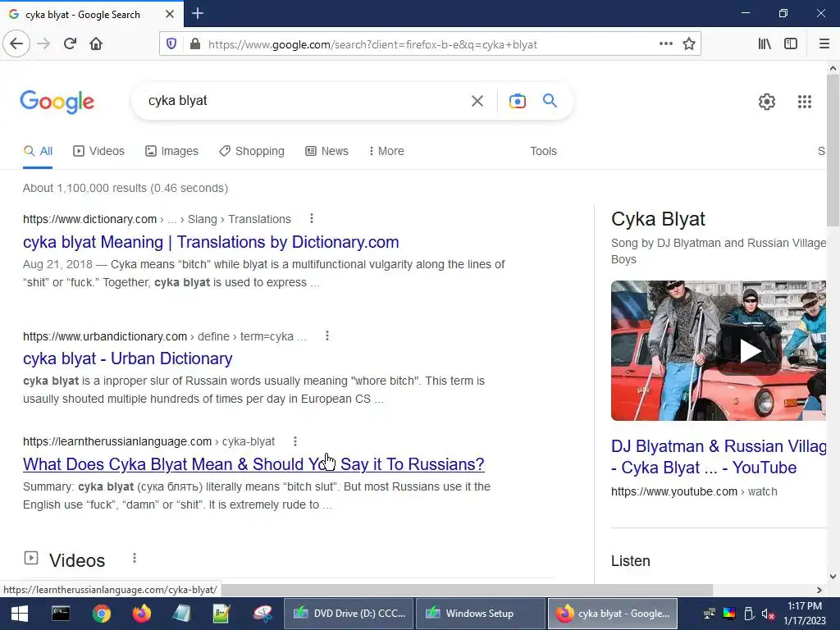Submit search with magnifying glass icon
The width and height of the screenshot is (840, 630).
(550, 101)
